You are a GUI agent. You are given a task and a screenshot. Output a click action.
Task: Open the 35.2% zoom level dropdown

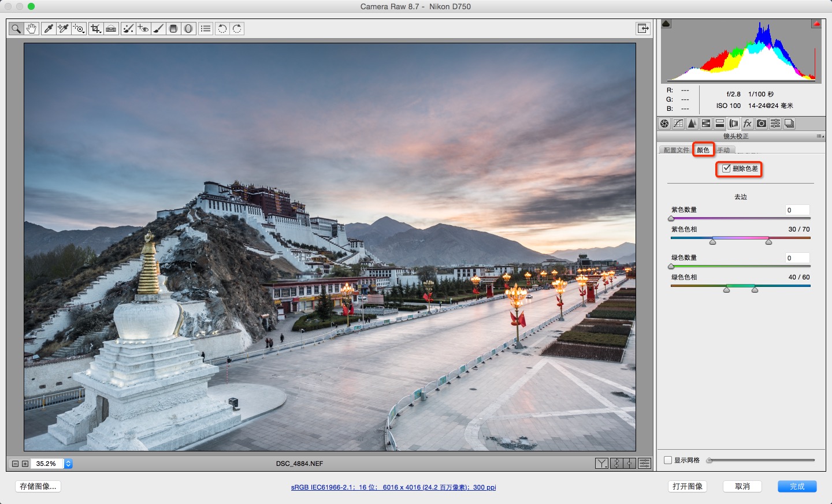[68, 464]
